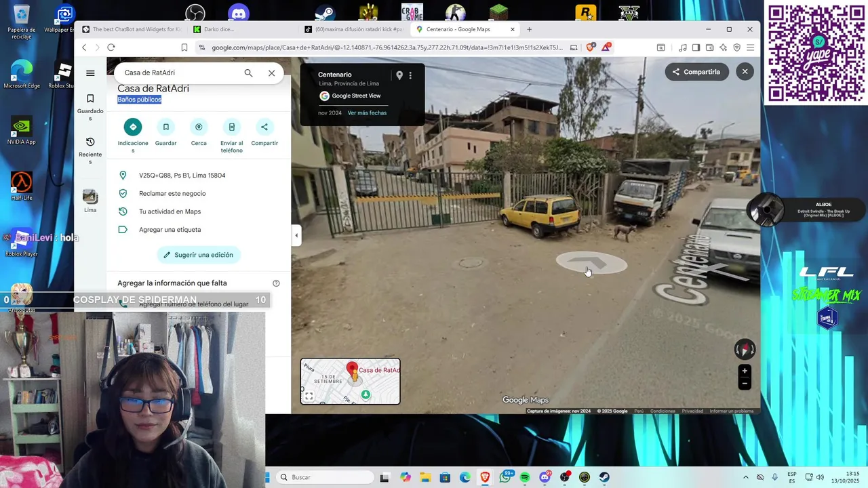The image size is (868, 488).
Task: Open the Lima recent place thumbnail
Action: point(90,197)
